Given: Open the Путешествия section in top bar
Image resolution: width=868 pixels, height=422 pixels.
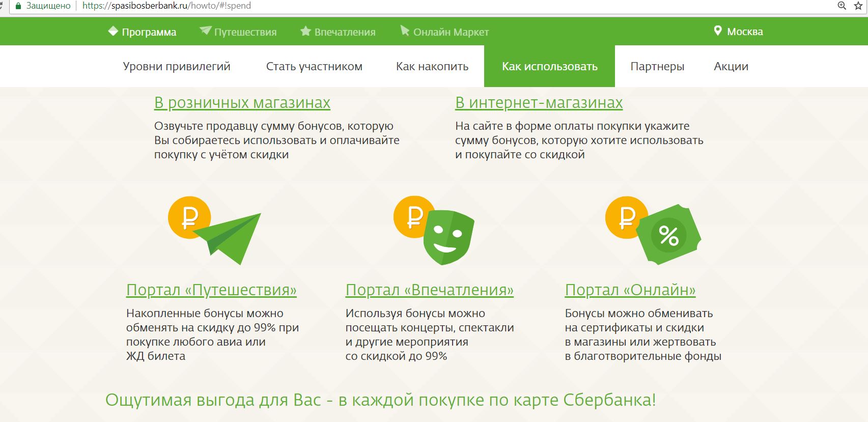Looking at the screenshot, I should click(x=245, y=32).
